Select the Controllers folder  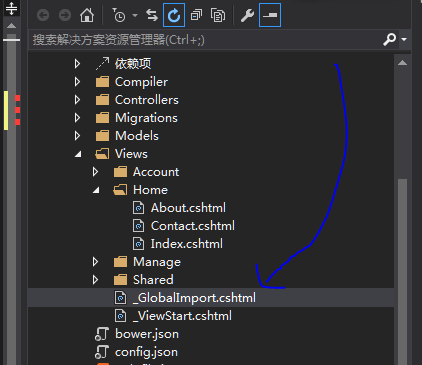coord(147,100)
